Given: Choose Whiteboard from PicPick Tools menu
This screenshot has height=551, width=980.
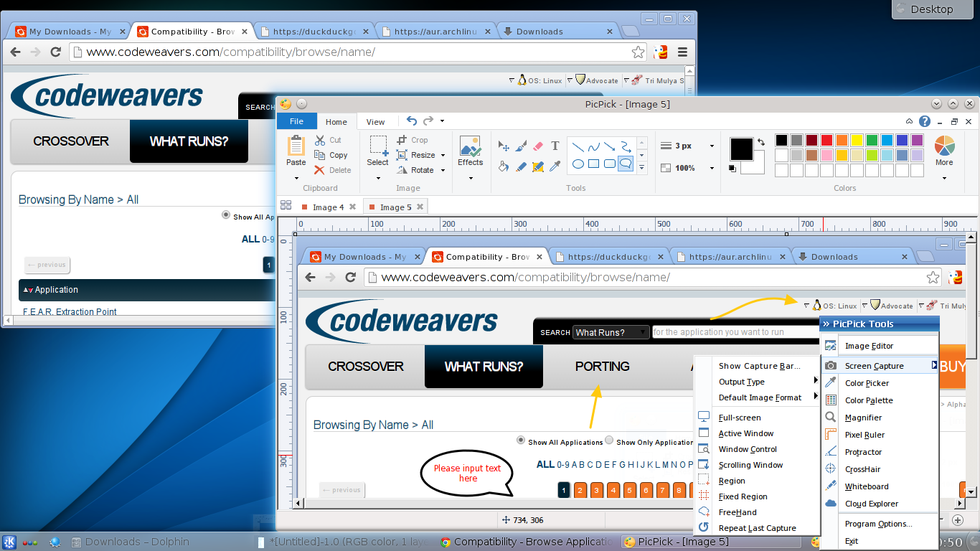Looking at the screenshot, I should [880, 486].
